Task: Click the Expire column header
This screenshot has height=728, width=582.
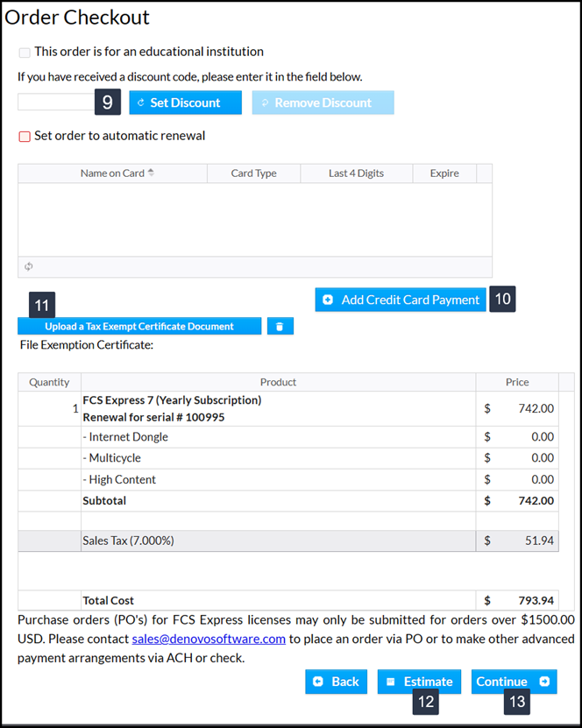Action: [444, 173]
